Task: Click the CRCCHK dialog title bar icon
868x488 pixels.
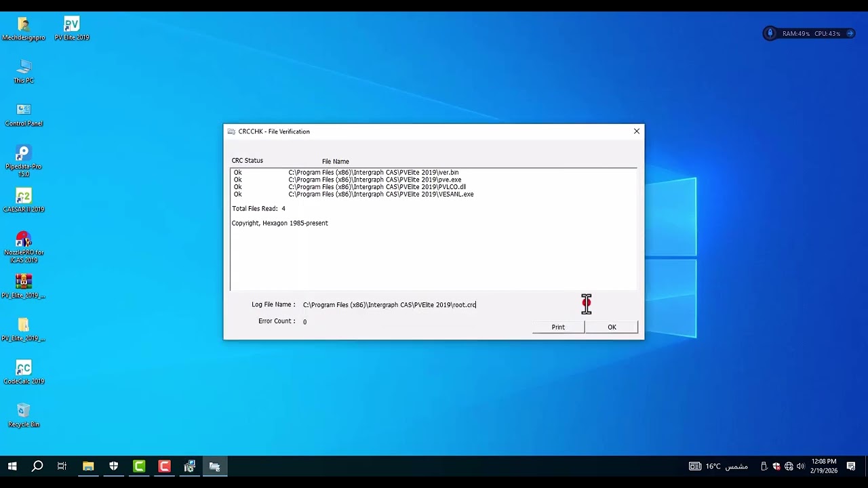Action: 231,131
